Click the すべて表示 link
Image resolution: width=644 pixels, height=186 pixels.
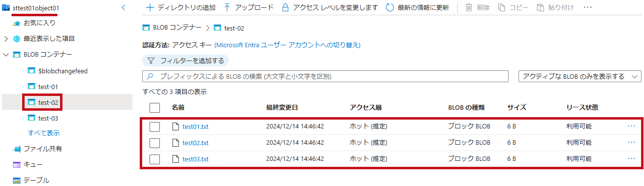click(44, 133)
